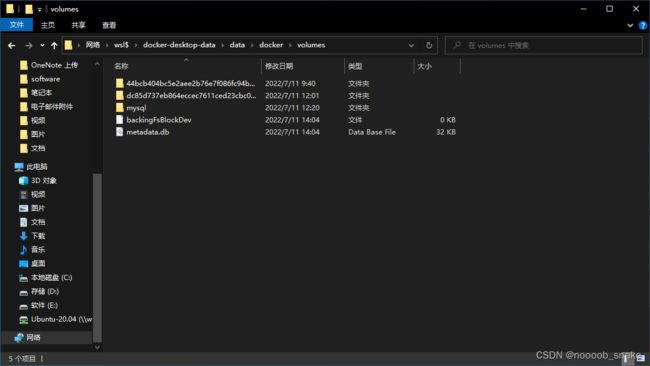Select the mysql folder icon
This screenshot has width=650, height=366.
click(120, 108)
